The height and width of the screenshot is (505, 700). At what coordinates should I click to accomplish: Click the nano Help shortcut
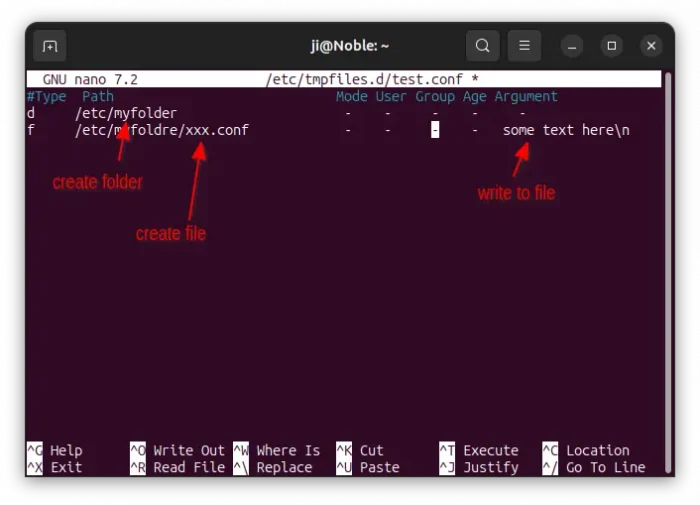tap(66, 451)
